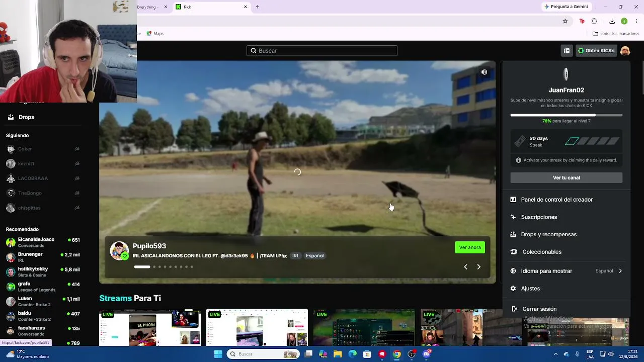This screenshot has height=362, width=644.
Task: Click the level progress bar
Action: [x=567, y=115]
